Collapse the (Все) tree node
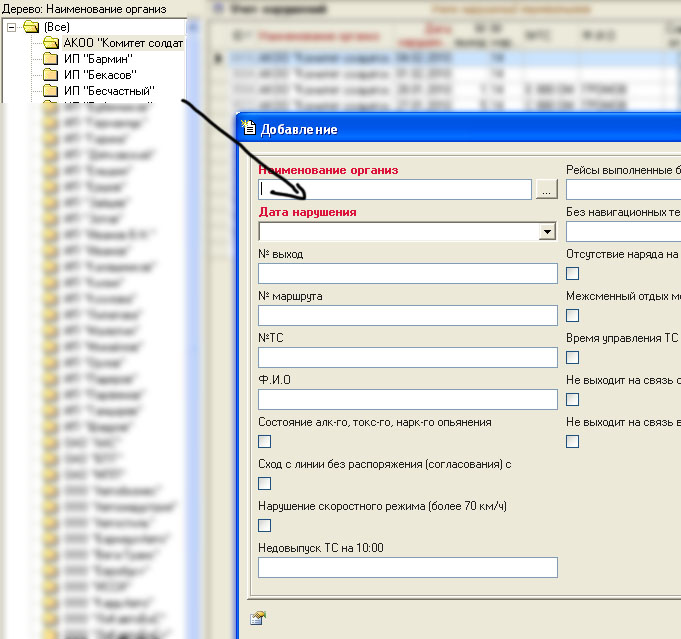Screen dimensions: 681x639 pyautogui.click(x=11, y=27)
